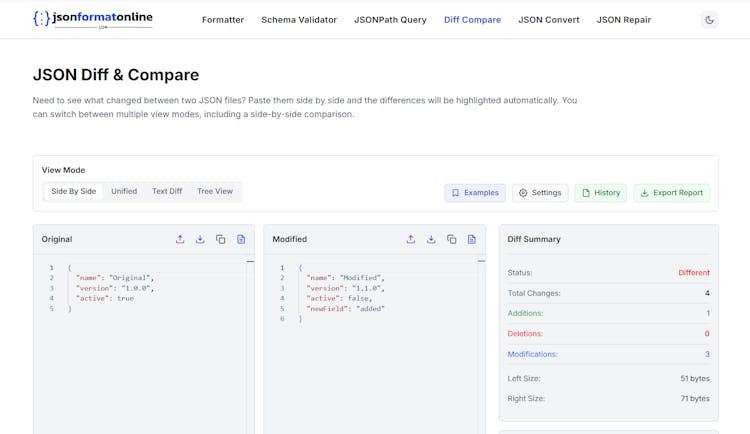Switch to Unified view mode
The width and height of the screenshot is (750, 434).
coord(124,192)
